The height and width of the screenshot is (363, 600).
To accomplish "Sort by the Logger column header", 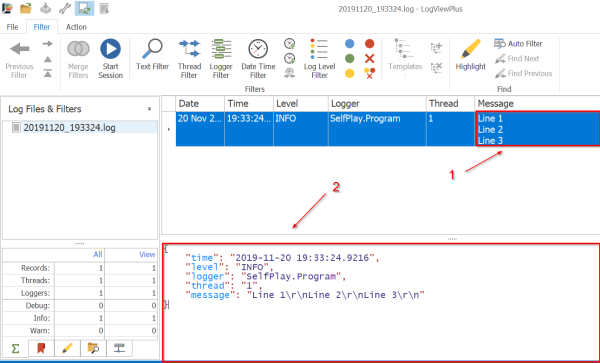I will tap(377, 104).
